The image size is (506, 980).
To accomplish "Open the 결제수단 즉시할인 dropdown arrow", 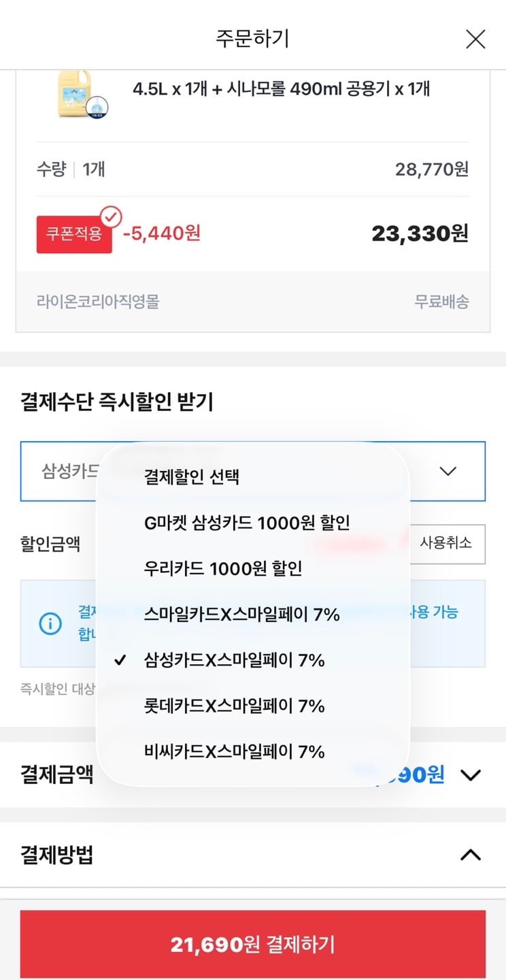I will pos(448,471).
